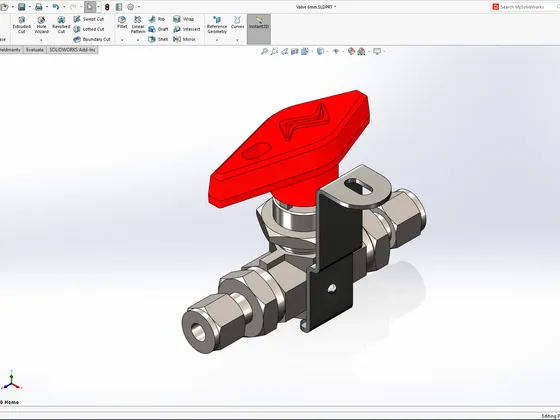Click Hide/Show Items eye icon
This screenshot has height=420, width=560.
pyautogui.click(x=336, y=51)
